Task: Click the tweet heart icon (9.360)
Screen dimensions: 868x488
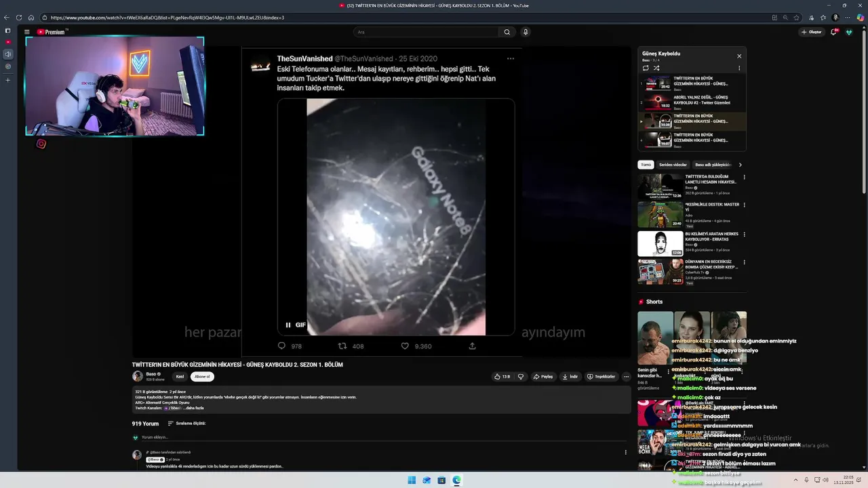Action: tap(405, 346)
